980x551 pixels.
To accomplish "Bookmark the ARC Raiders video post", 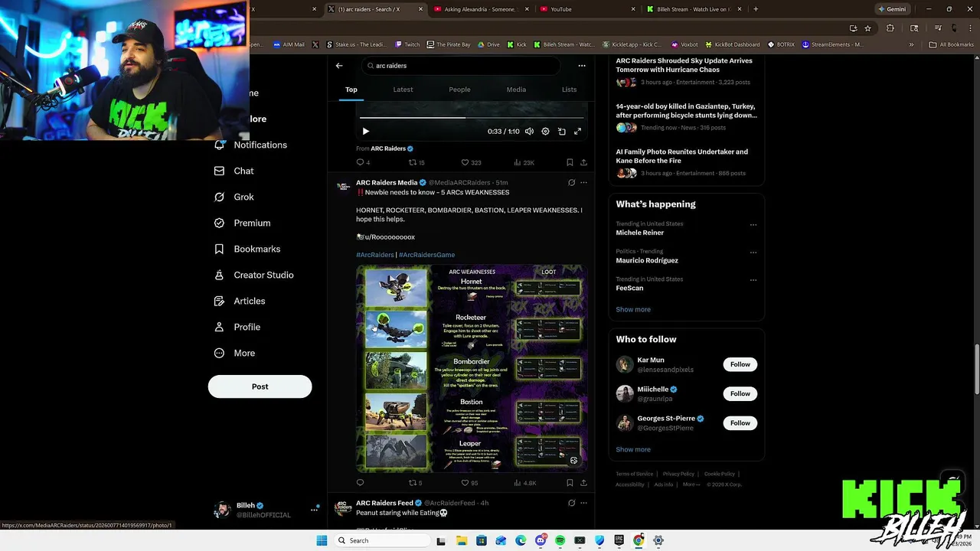I will click(x=570, y=162).
